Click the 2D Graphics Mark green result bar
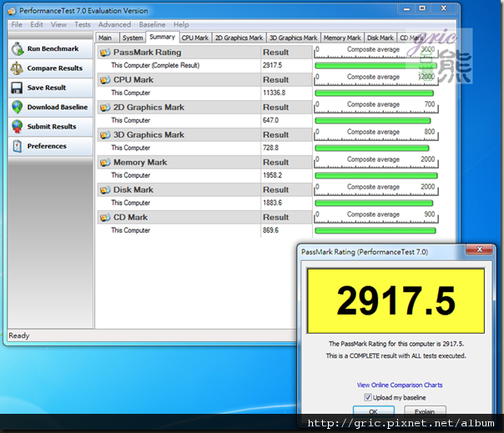Image resolution: width=504 pixels, height=433 pixels. point(372,121)
